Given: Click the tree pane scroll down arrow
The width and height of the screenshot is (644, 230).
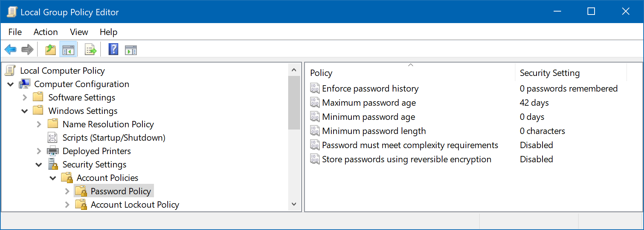Looking at the screenshot, I should (294, 204).
